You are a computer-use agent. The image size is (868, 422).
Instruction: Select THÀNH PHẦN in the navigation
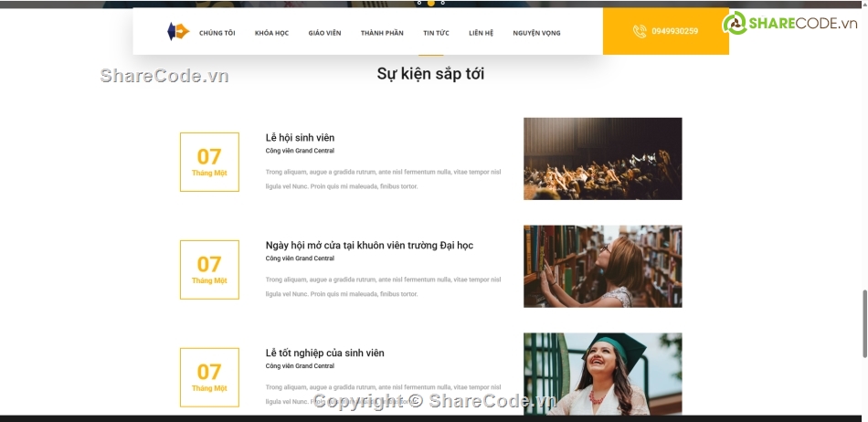pos(382,33)
